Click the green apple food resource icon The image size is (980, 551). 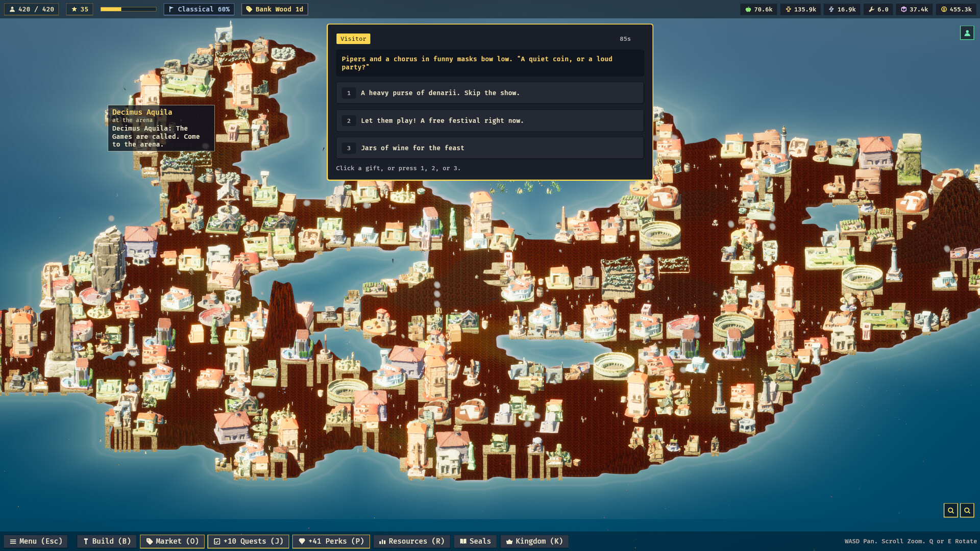748,9
